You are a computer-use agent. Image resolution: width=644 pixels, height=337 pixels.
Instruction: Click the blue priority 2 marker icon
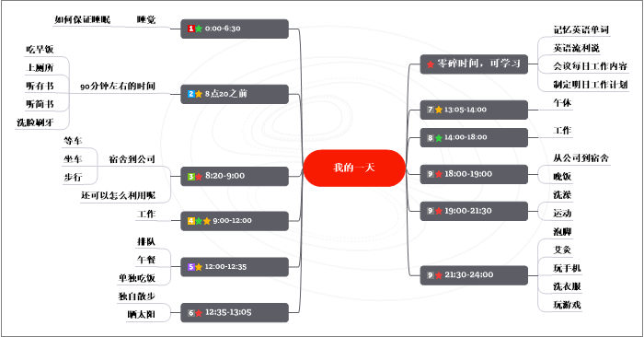tap(191, 94)
